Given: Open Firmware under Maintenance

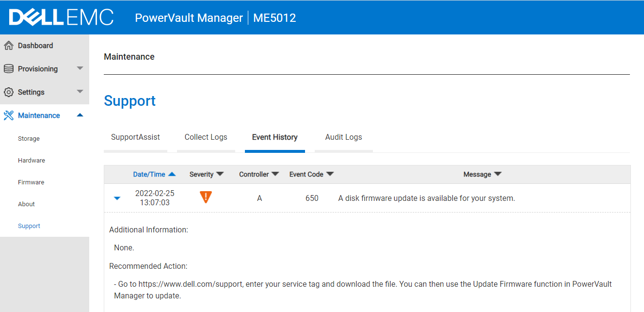Looking at the screenshot, I should tap(31, 182).
